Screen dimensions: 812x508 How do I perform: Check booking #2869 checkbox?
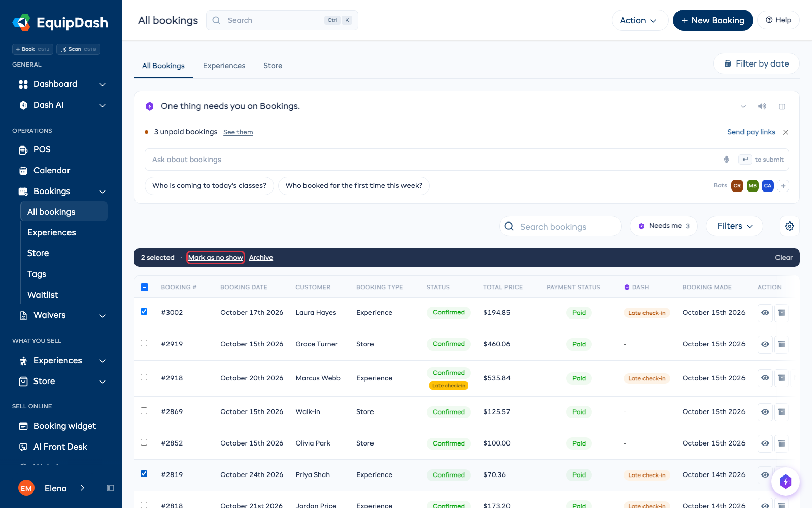coord(144,411)
